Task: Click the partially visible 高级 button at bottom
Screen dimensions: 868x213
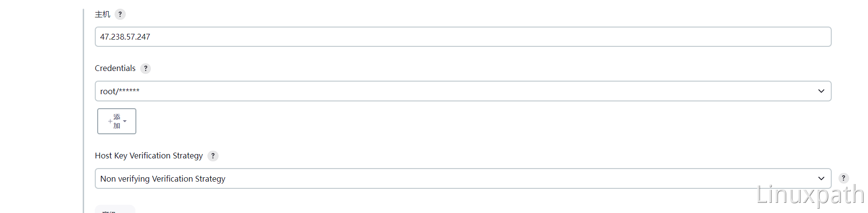Action: tap(115, 209)
